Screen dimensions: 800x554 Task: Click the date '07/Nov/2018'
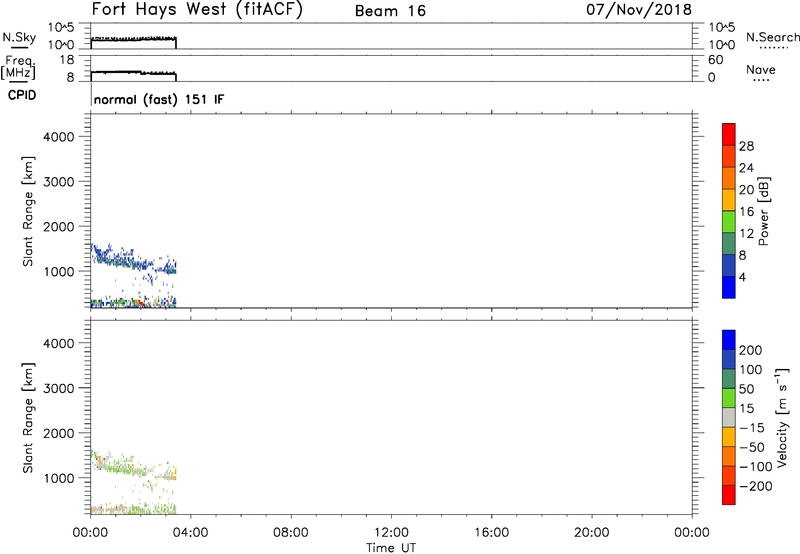[639, 10]
